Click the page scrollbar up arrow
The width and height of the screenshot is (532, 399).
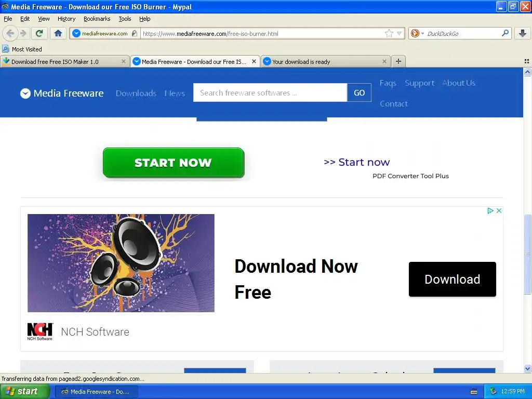(x=527, y=72)
